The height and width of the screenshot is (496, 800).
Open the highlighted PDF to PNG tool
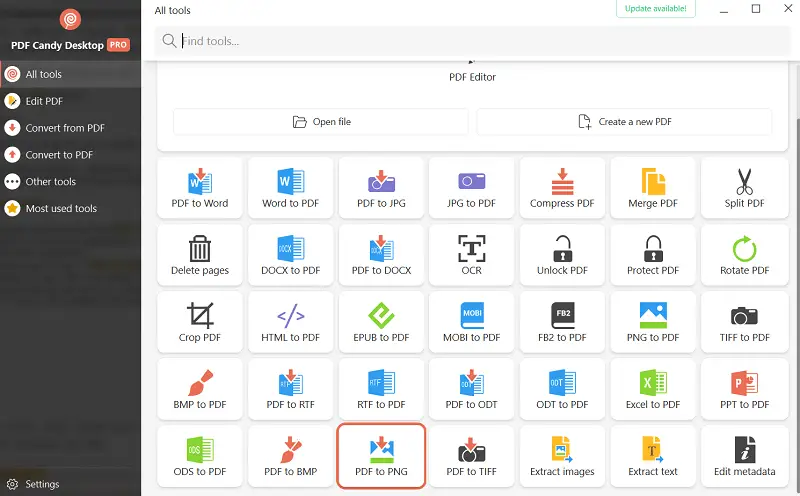click(x=381, y=456)
